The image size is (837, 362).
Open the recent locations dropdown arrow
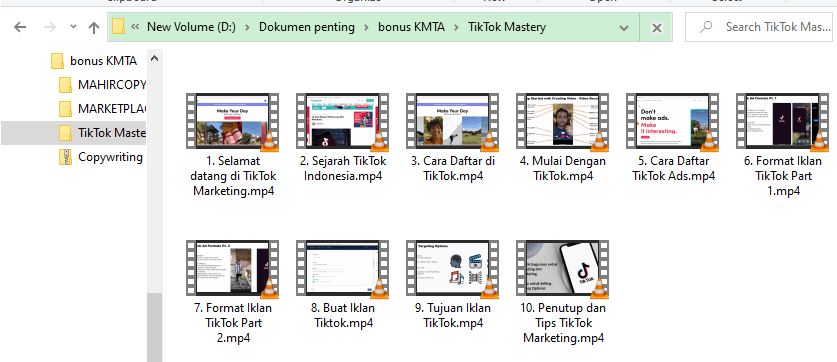(74, 27)
